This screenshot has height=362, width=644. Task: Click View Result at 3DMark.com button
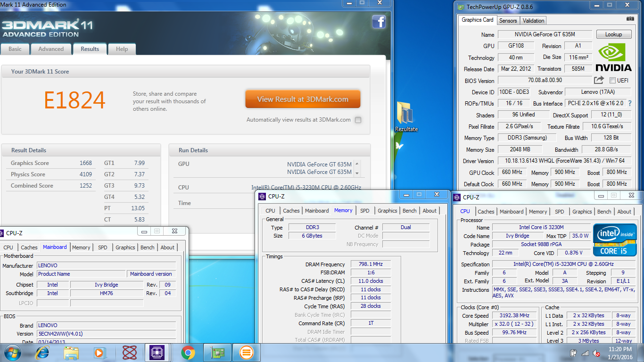tap(303, 99)
